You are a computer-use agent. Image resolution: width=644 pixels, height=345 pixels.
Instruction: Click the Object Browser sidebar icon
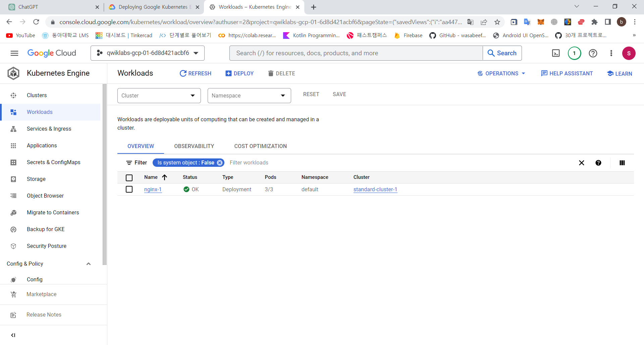13,196
